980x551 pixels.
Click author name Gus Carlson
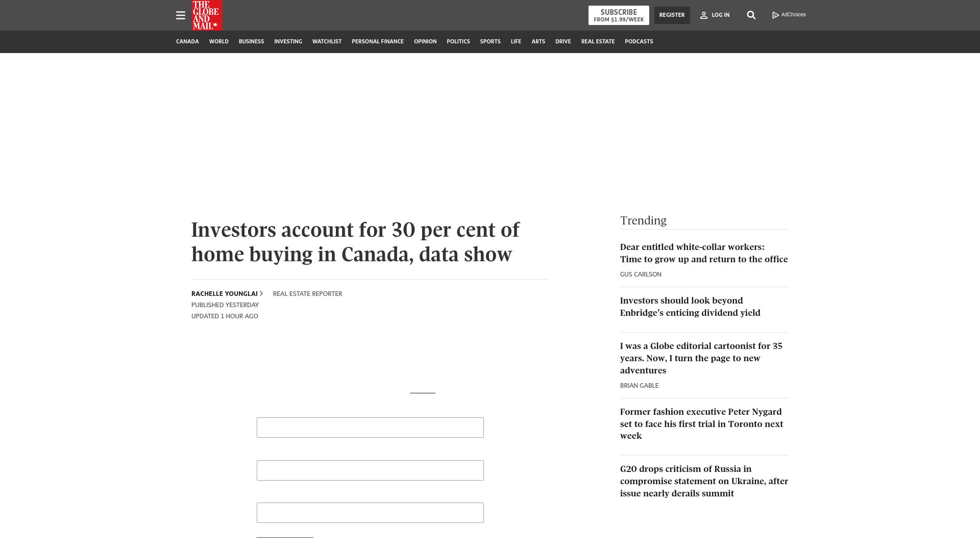point(641,274)
